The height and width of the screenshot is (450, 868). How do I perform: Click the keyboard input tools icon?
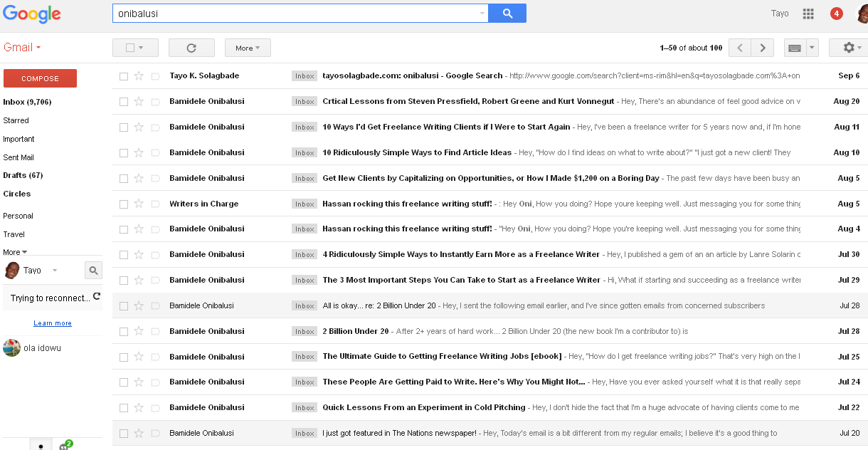795,48
